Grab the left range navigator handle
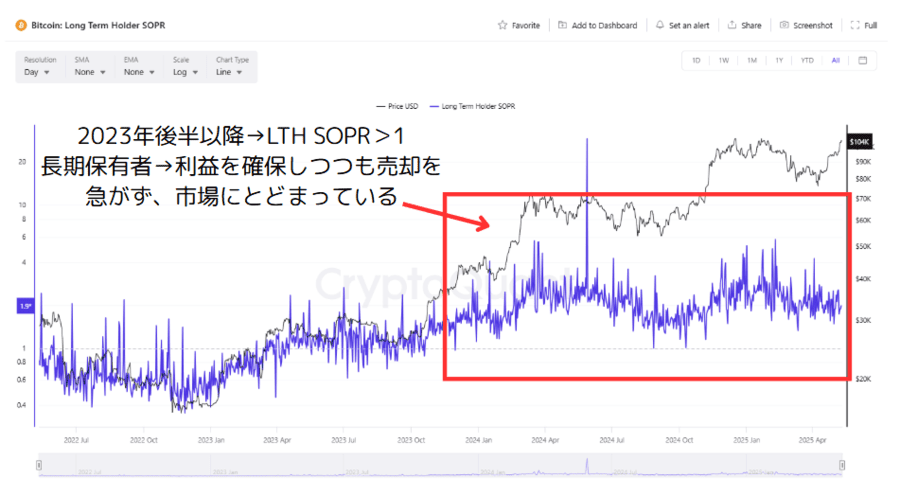The width and height of the screenshot is (900, 479). (39, 465)
